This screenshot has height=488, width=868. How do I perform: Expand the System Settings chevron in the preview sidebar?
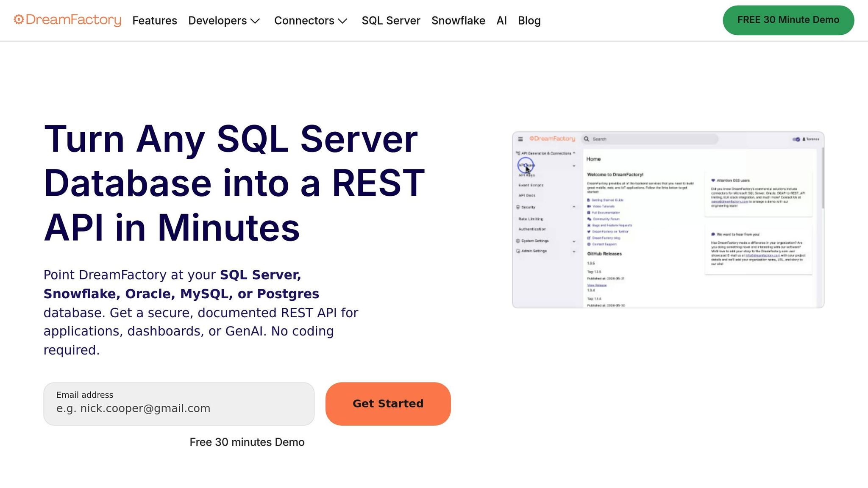coord(574,241)
